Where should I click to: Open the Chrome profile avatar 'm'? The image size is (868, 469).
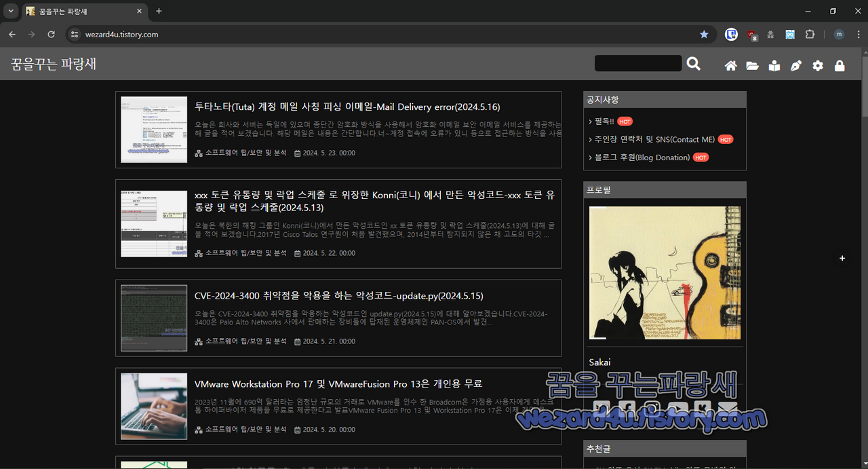tap(839, 34)
